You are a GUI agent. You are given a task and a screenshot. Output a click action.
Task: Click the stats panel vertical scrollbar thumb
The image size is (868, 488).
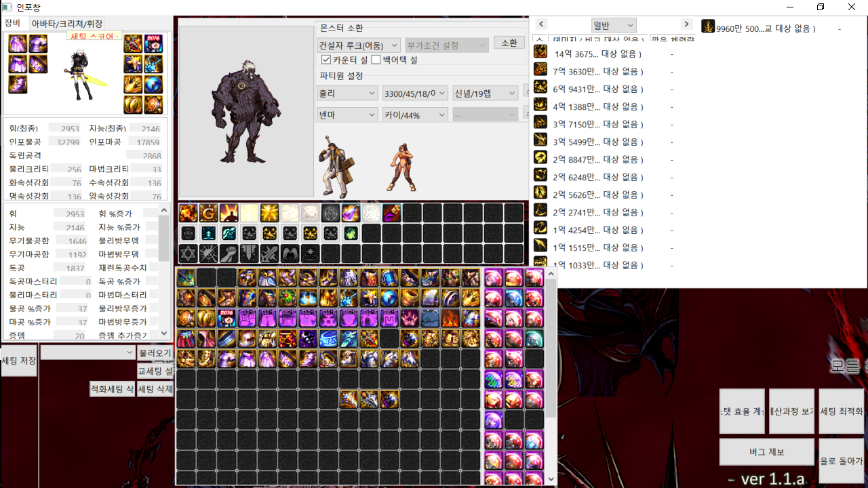(163, 237)
